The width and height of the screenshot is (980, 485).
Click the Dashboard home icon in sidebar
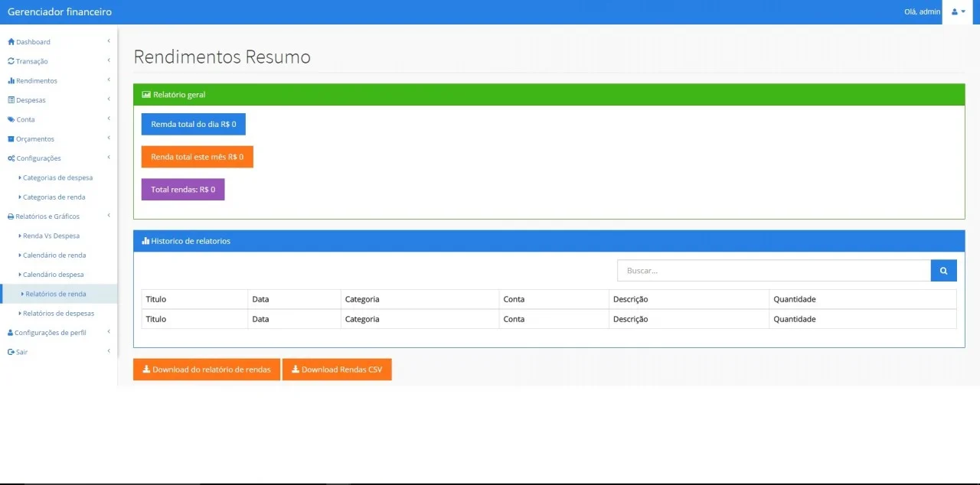coord(11,42)
